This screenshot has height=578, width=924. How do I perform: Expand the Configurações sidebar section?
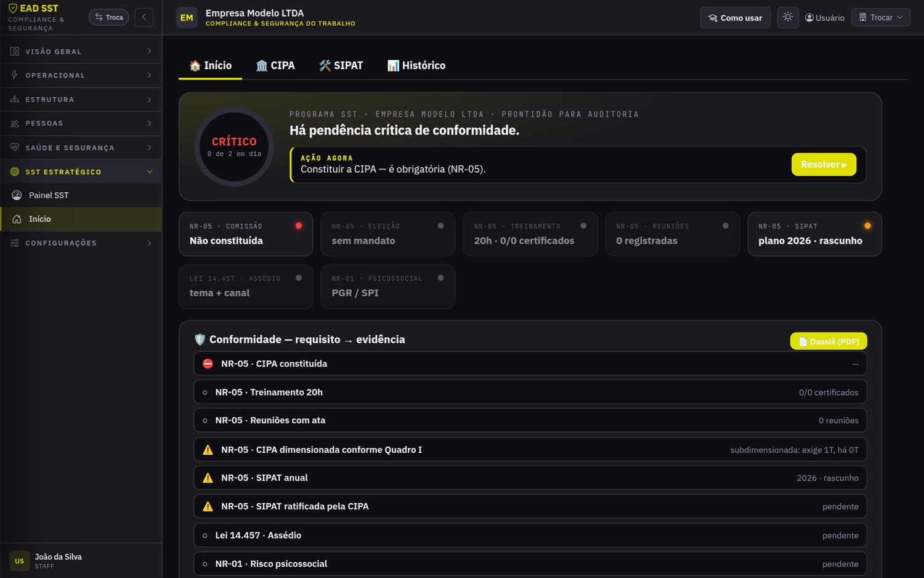coord(81,243)
